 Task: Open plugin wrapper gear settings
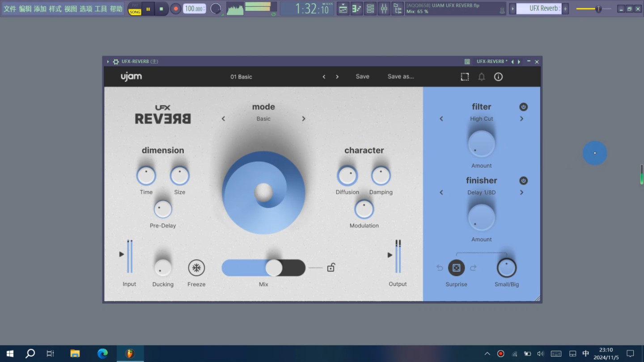coord(116,62)
